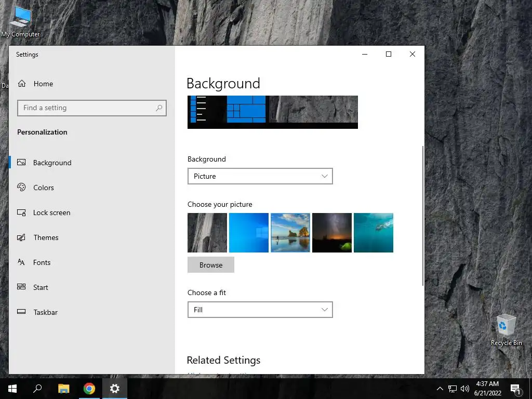Click the search magnifier in Find a setting
Viewport: 532px width, 399px height.
coord(159,108)
